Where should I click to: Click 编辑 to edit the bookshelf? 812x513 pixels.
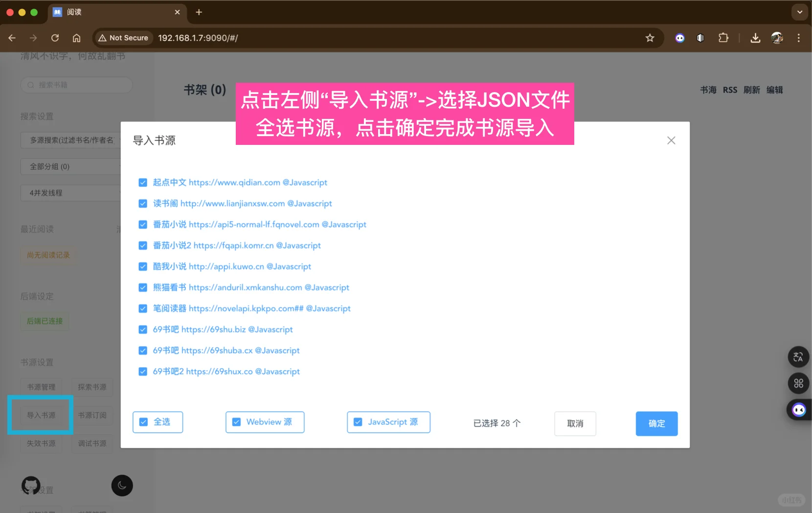[x=774, y=90]
